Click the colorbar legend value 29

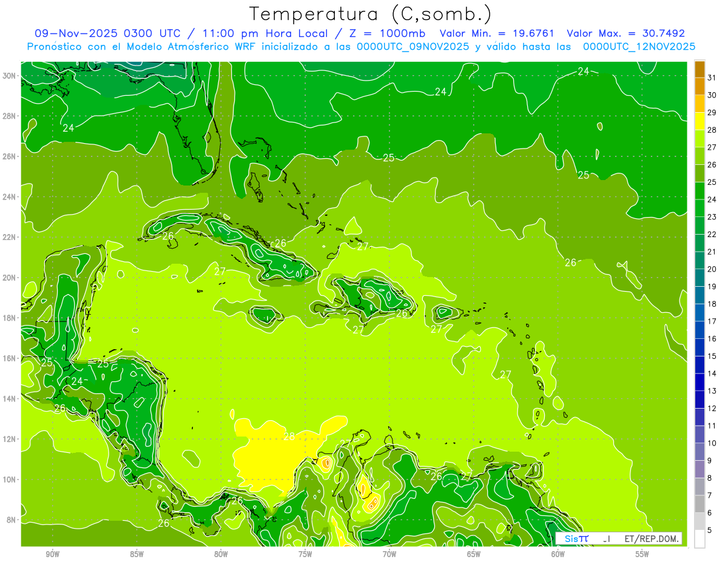[712, 112]
